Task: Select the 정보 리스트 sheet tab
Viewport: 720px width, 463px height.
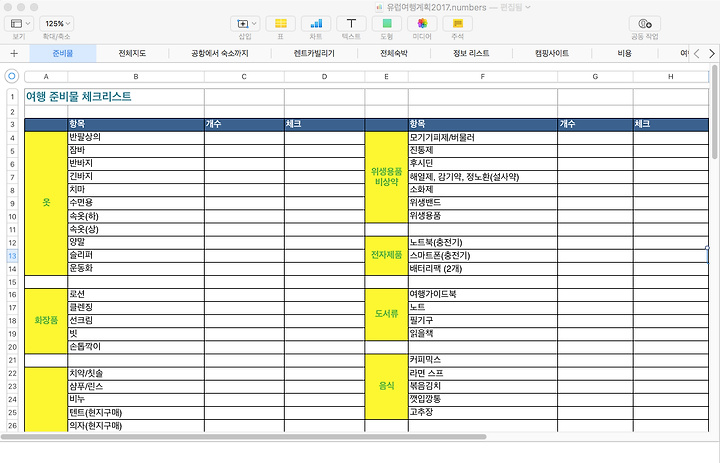Action: pyautogui.click(x=471, y=53)
